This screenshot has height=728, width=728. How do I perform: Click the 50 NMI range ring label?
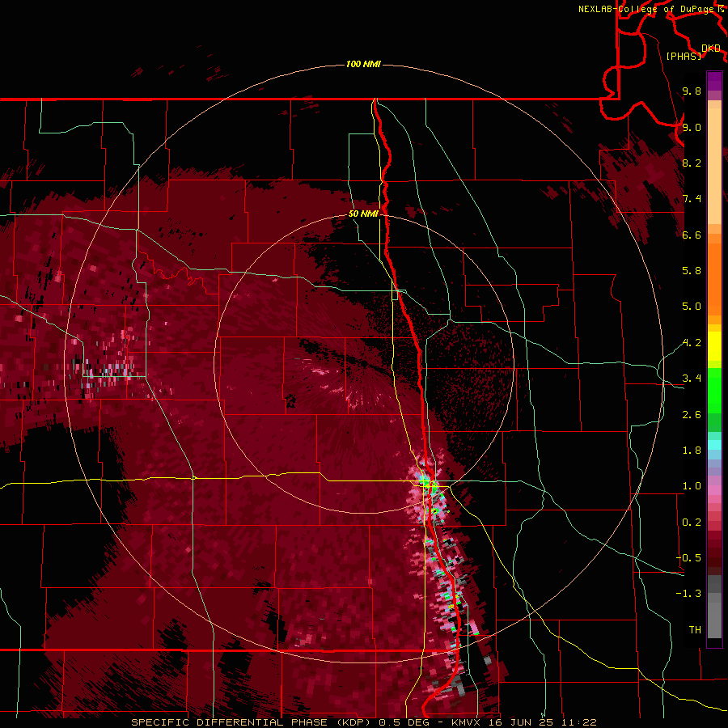(363, 214)
